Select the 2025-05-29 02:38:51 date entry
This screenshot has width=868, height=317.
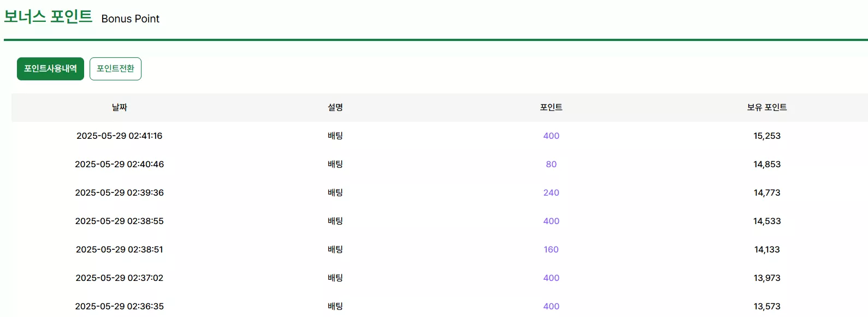click(120, 250)
